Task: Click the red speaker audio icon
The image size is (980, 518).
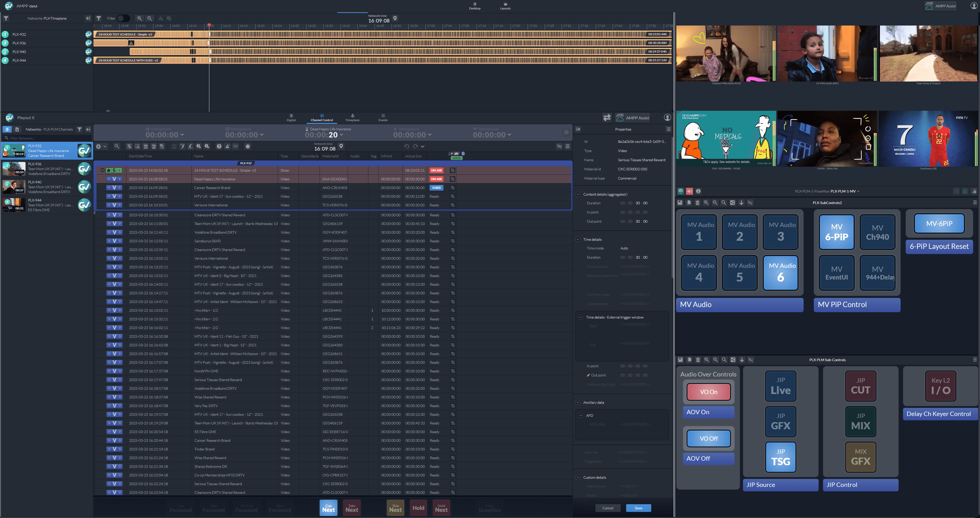Action: [689, 191]
